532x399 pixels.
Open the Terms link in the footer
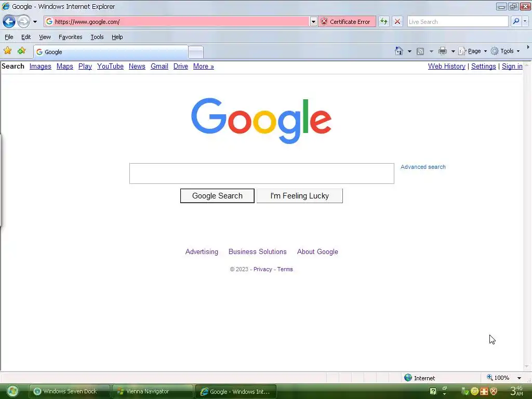[x=285, y=270]
